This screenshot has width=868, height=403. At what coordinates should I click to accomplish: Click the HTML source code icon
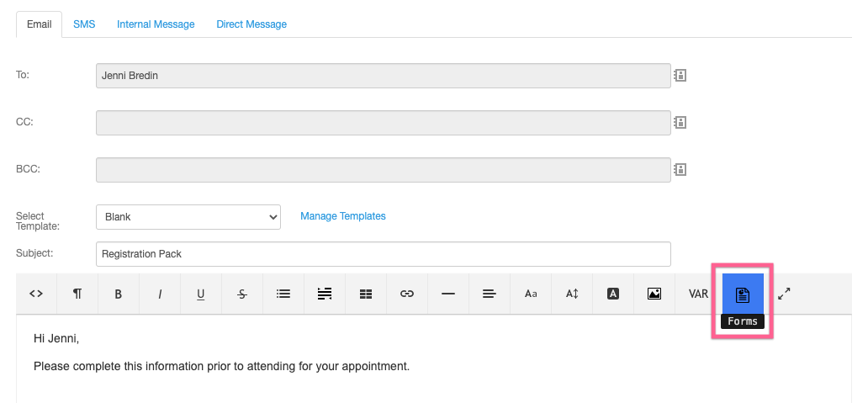(36, 294)
